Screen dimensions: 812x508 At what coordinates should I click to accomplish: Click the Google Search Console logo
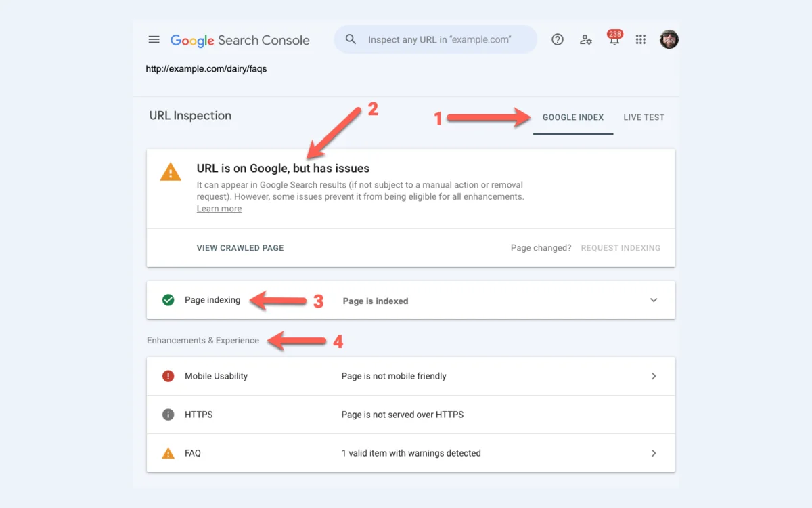[x=240, y=40]
